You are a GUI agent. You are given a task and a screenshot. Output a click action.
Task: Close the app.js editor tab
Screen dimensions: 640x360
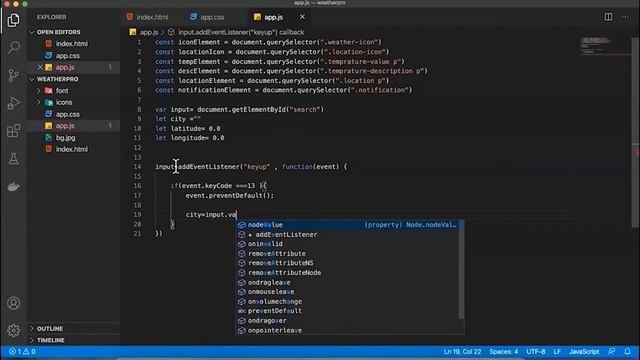pyautogui.click(x=302, y=17)
